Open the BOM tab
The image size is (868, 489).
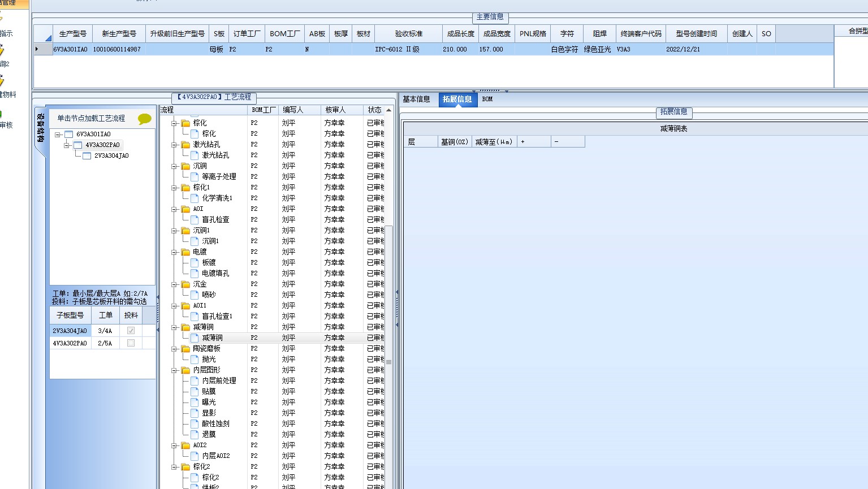[487, 99]
